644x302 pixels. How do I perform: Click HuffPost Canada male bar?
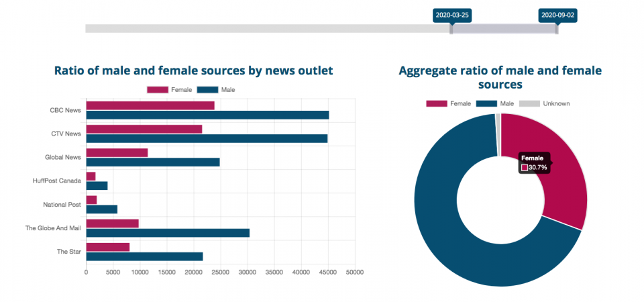click(97, 186)
